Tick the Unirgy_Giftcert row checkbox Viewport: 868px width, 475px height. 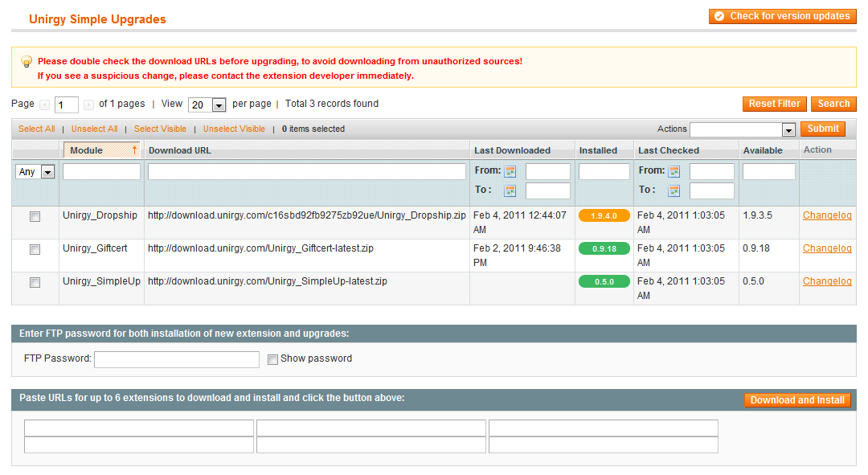35,250
